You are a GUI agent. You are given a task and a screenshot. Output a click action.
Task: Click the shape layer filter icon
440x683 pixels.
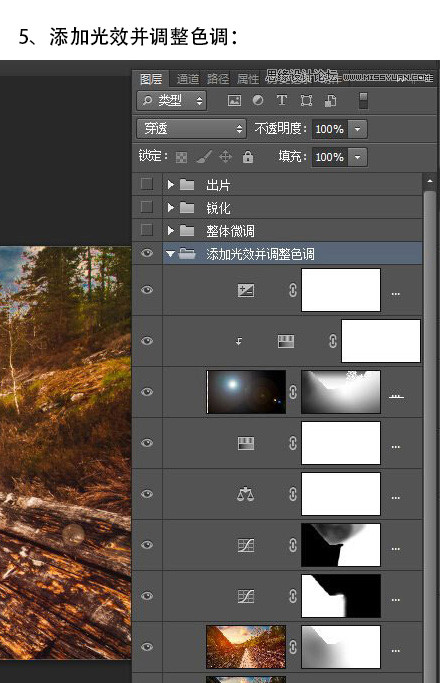point(306,101)
